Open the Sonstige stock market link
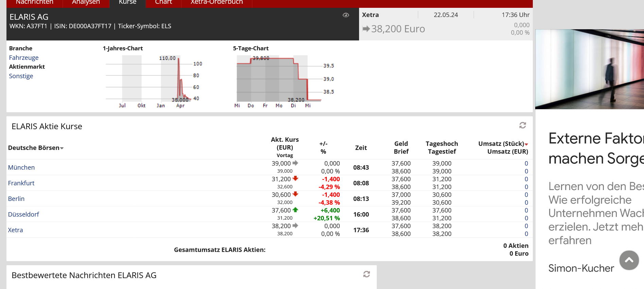Screen dimensions: 644x289 coord(21,76)
